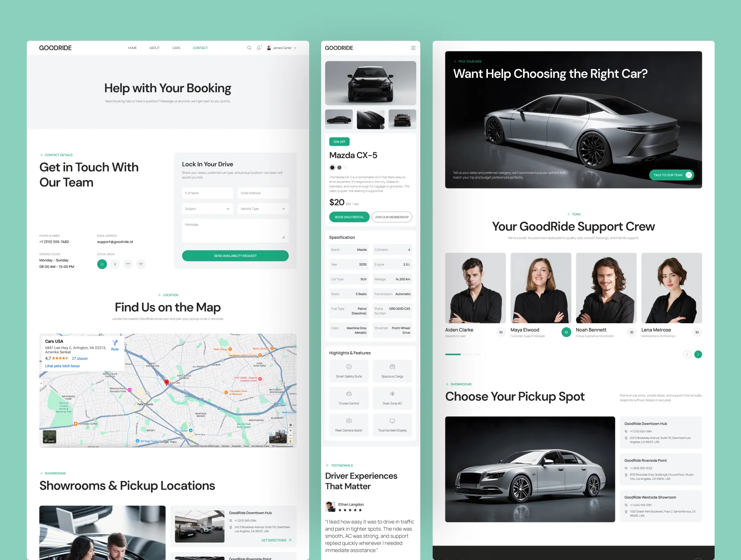This screenshot has width=741, height=560.
Task: Click into the Message text area
Action: point(235,231)
